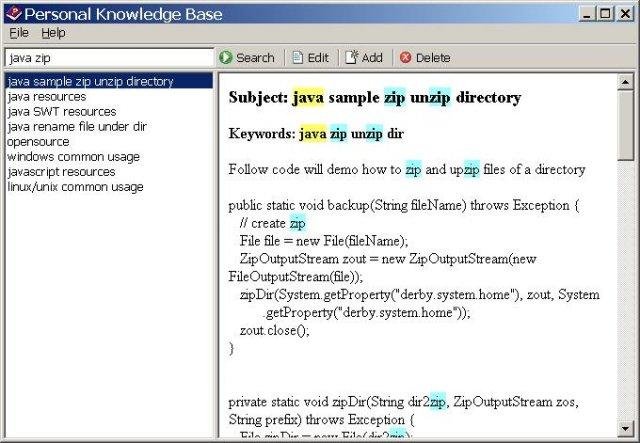Click the 'public static void backup' line
Screen dimensions: 640x443
tap(404, 205)
